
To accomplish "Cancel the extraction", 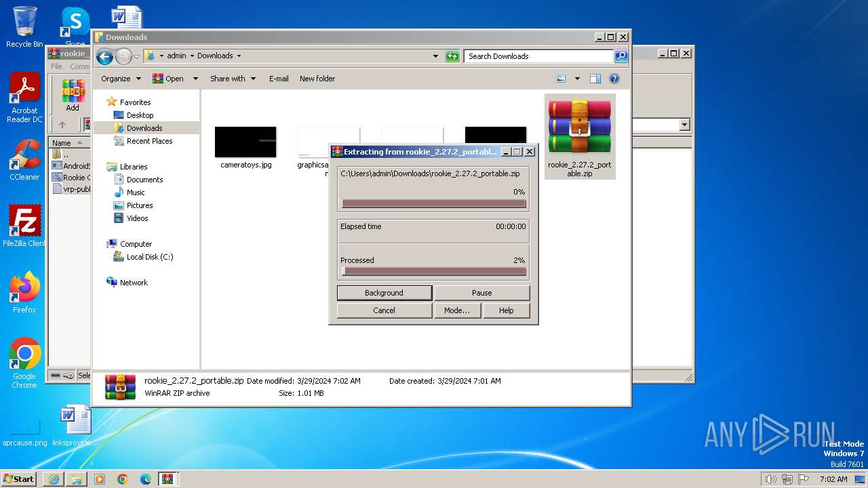I will coord(384,310).
